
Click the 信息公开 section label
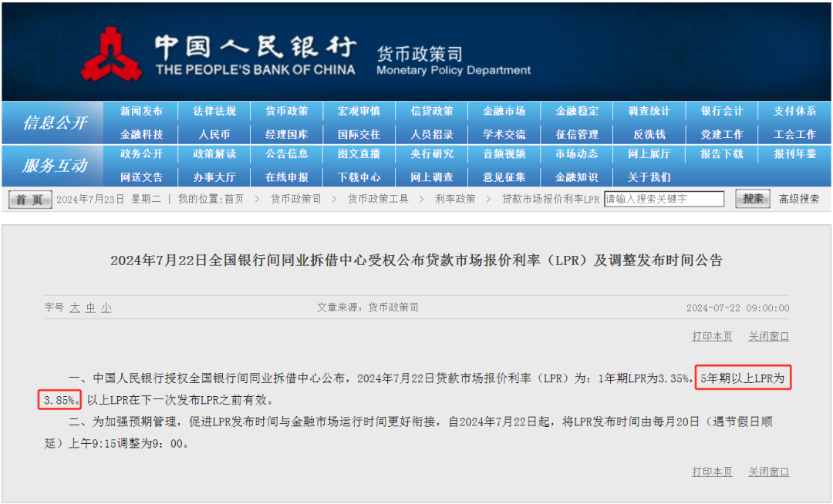pos(54,123)
